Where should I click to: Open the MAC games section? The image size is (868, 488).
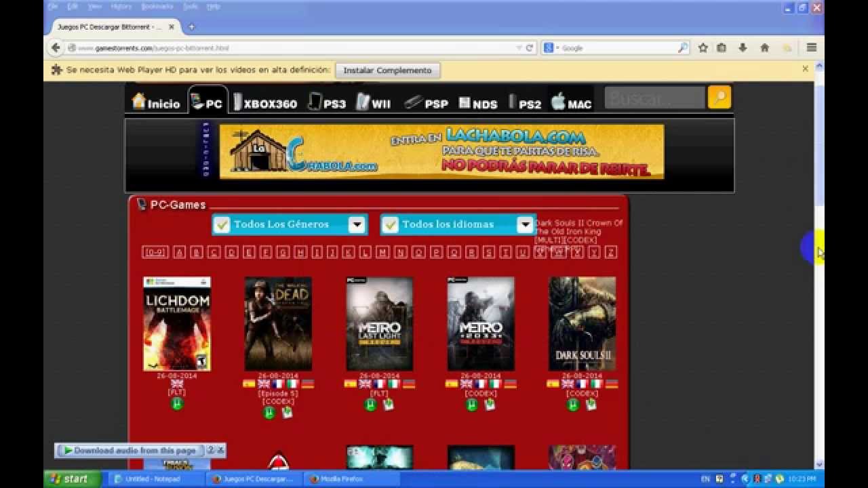571,102
